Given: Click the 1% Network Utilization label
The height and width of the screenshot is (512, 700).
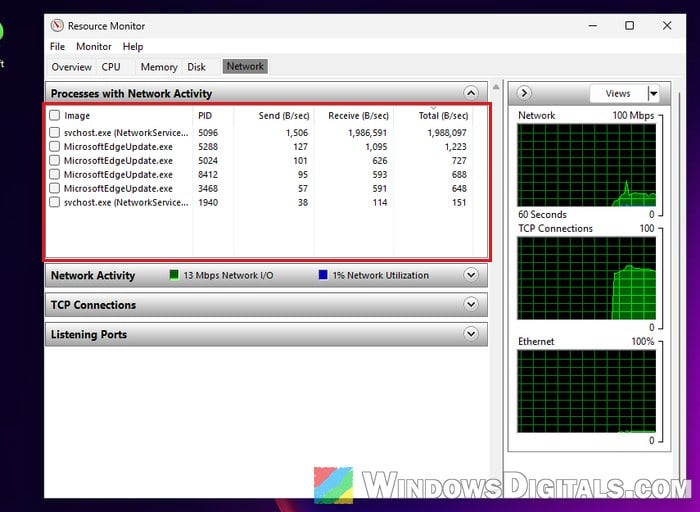Looking at the screenshot, I should (x=380, y=275).
